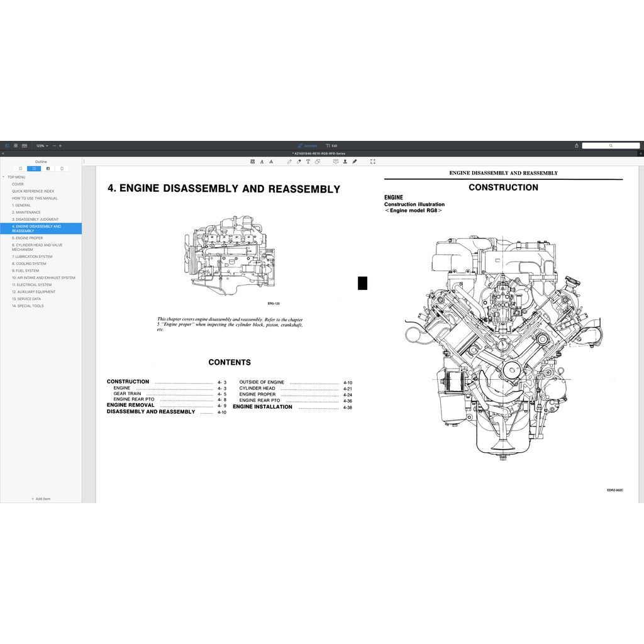Open the shape drawing tool
This screenshot has height=644, width=644.
(317, 162)
